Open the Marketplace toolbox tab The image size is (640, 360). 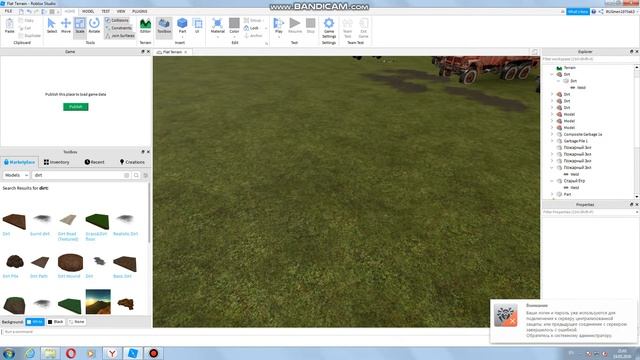click(x=19, y=162)
